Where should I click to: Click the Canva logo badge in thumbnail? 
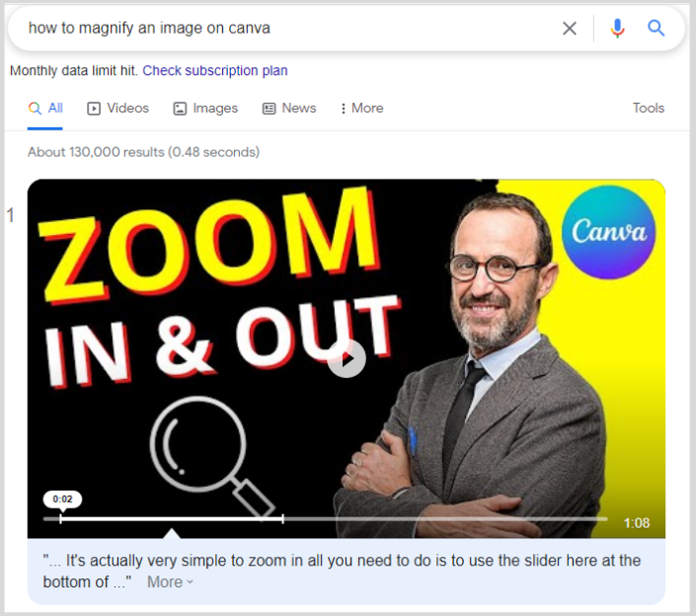point(608,232)
